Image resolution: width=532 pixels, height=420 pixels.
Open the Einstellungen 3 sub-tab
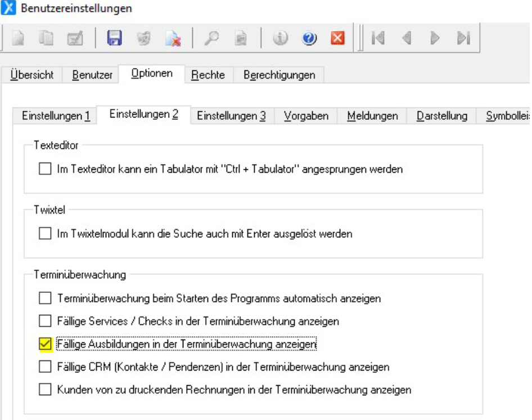(231, 116)
